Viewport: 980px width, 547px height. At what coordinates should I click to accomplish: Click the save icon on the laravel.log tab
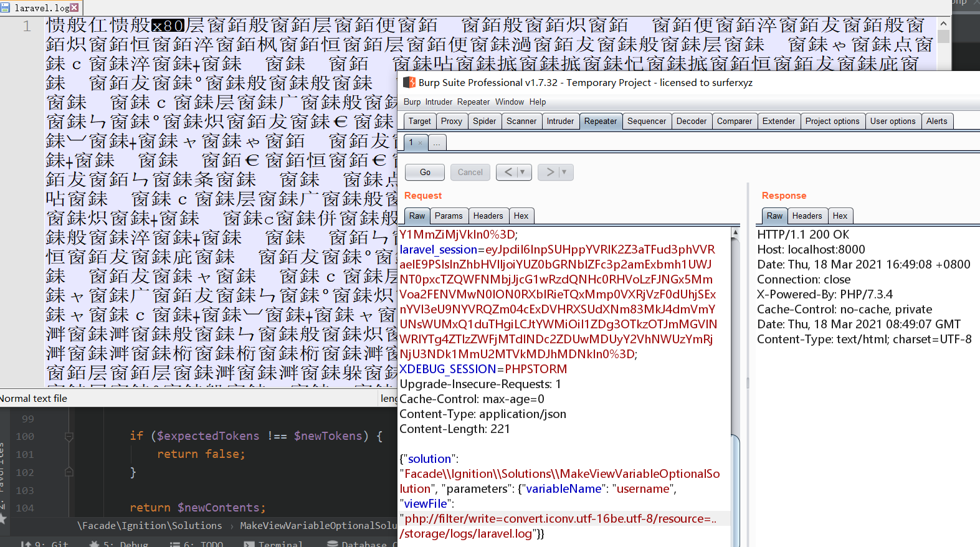pos(6,7)
